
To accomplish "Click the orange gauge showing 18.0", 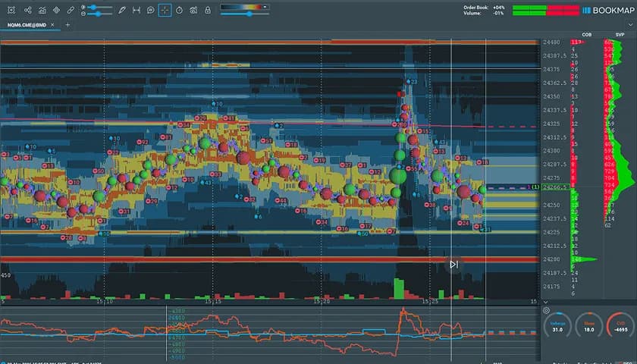I will (x=589, y=326).
